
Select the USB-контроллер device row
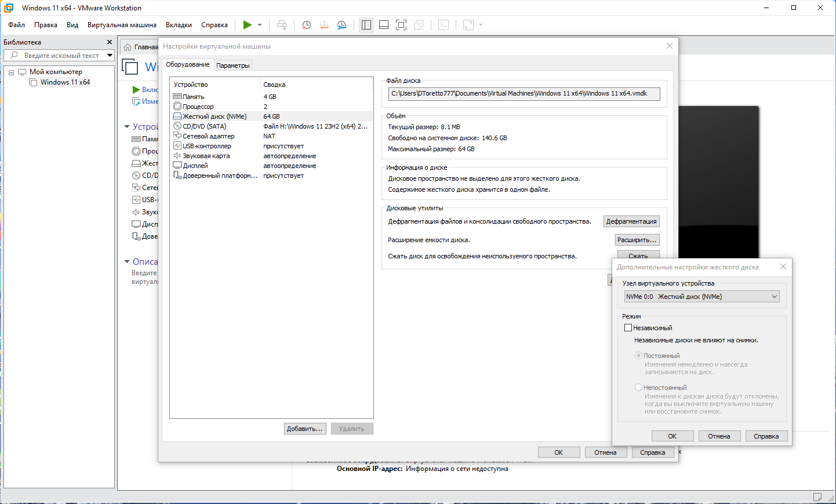pos(271,146)
